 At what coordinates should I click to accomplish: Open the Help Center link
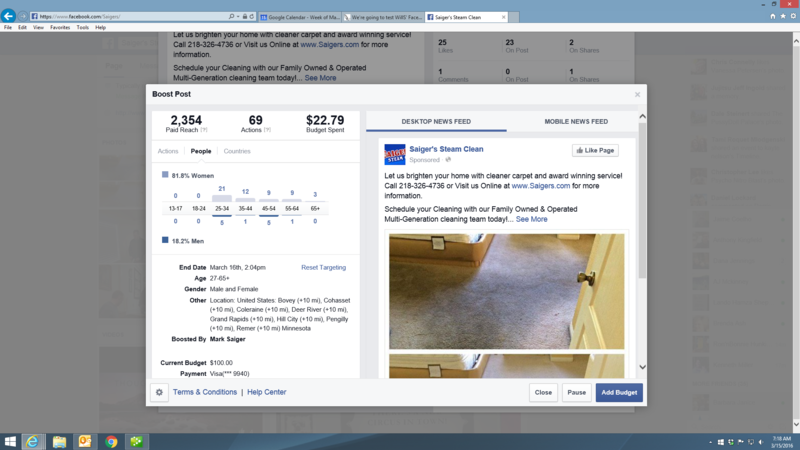point(266,392)
